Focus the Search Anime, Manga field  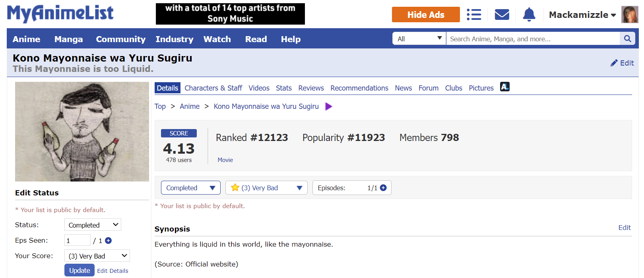tap(533, 39)
